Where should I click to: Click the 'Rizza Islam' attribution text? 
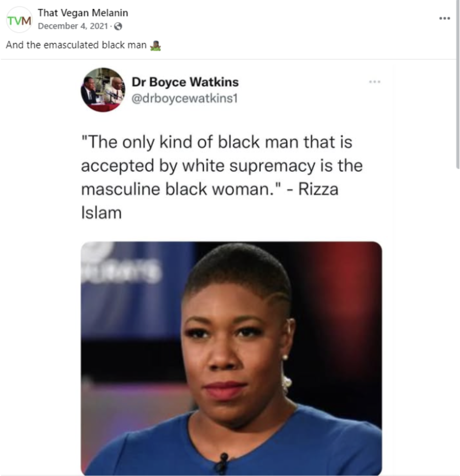tap(210, 201)
